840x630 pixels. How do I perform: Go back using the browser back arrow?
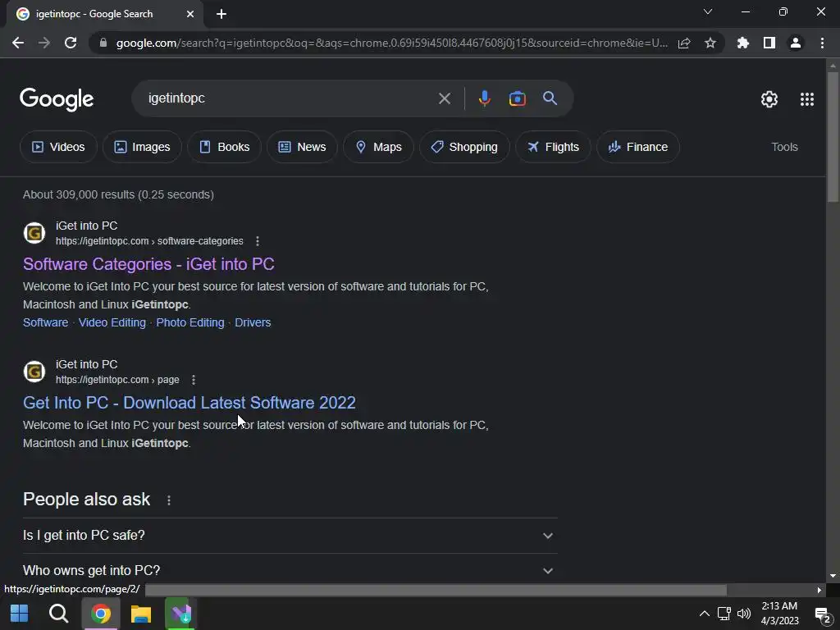pyautogui.click(x=18, y=43)
